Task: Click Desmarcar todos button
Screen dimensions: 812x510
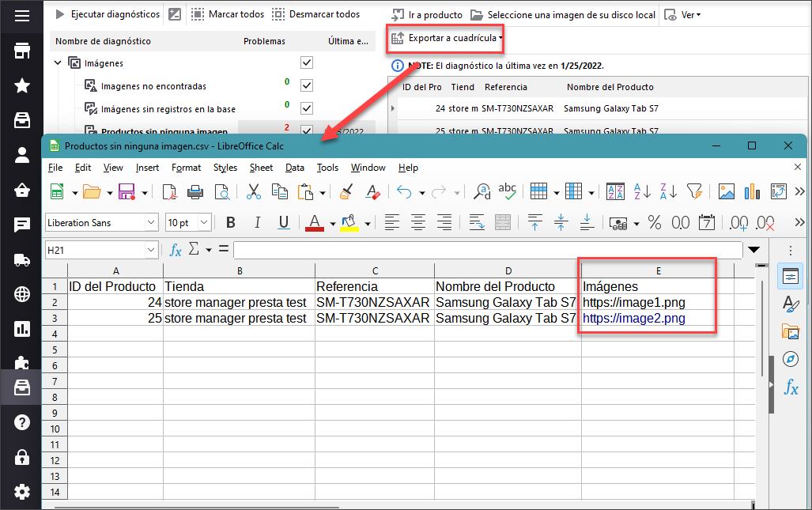Action: click(316, 14)
